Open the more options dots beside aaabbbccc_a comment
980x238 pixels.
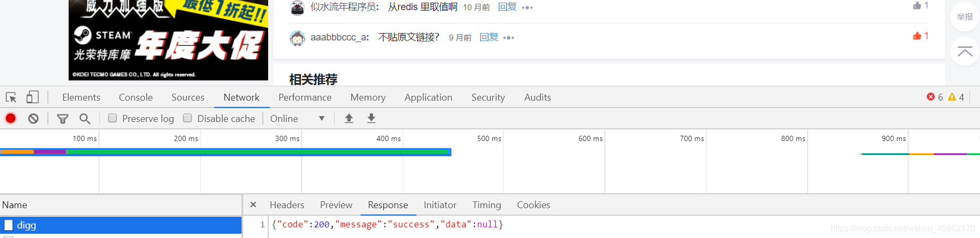pos(509,38)
